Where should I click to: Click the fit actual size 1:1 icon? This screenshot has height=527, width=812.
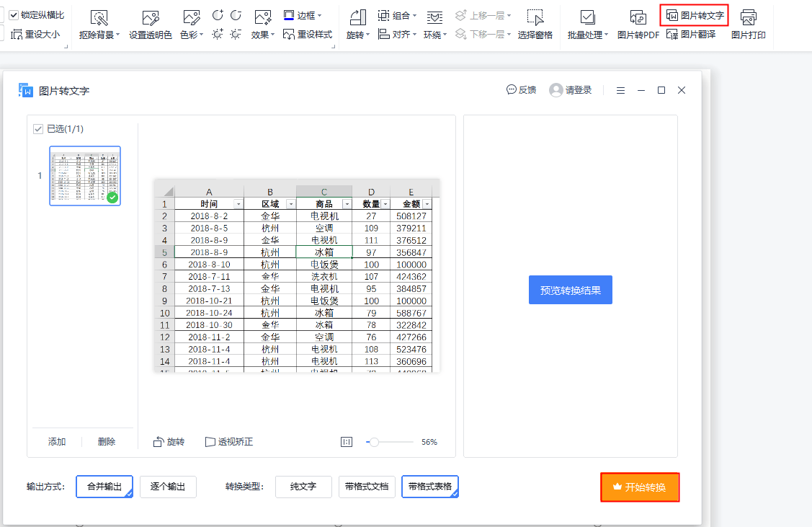click(x=347, y=442)
